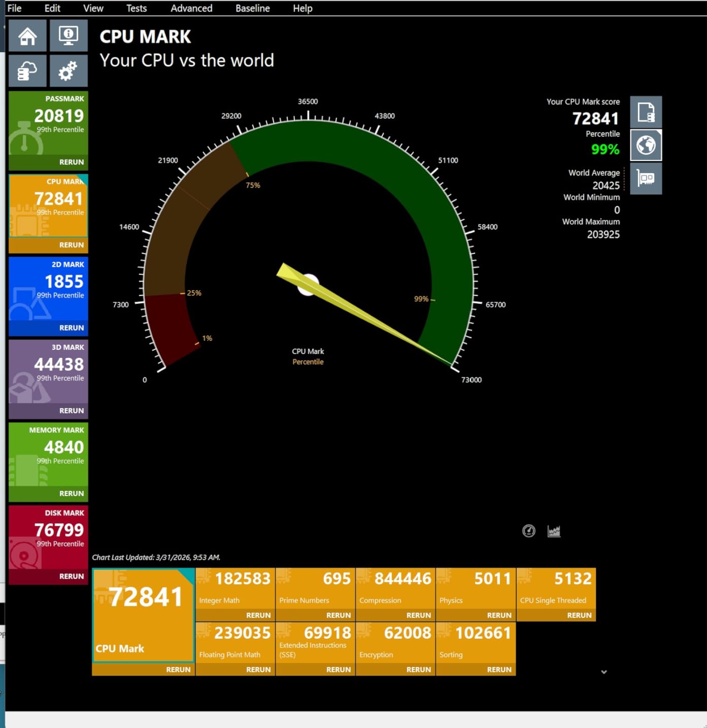This screenshot has height=728, width=707.
Task: Open the System Information monitor icon
Action: [69, 36]
